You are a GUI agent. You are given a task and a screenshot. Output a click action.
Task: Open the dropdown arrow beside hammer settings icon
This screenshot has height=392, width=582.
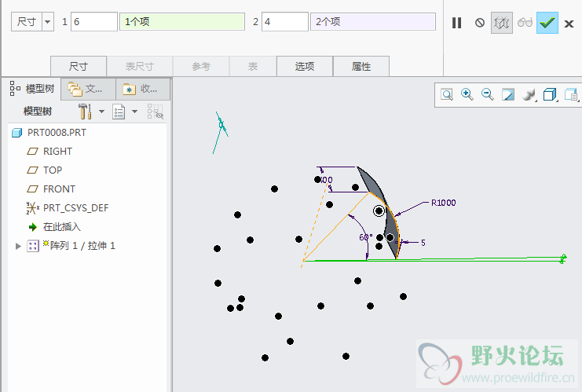tap(101, 112)
